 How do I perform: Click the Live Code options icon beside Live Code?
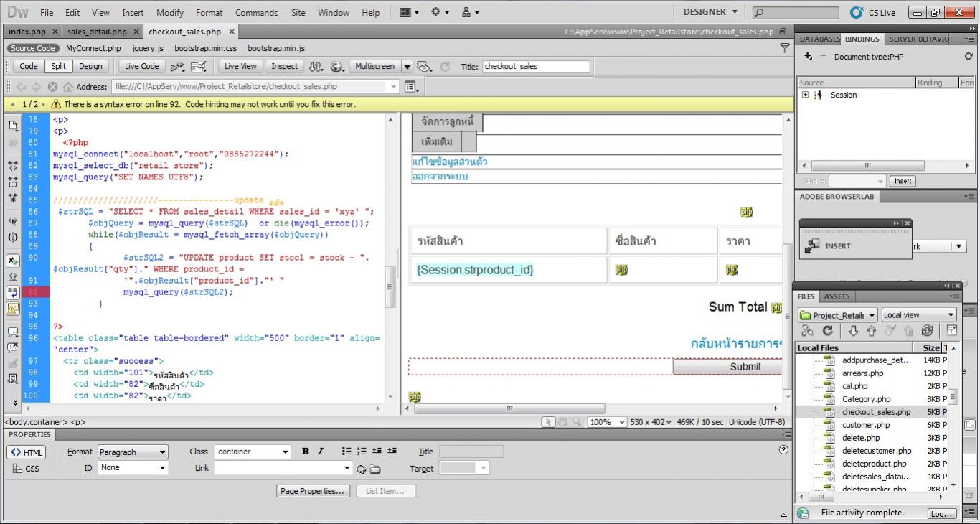coord(177,67)
